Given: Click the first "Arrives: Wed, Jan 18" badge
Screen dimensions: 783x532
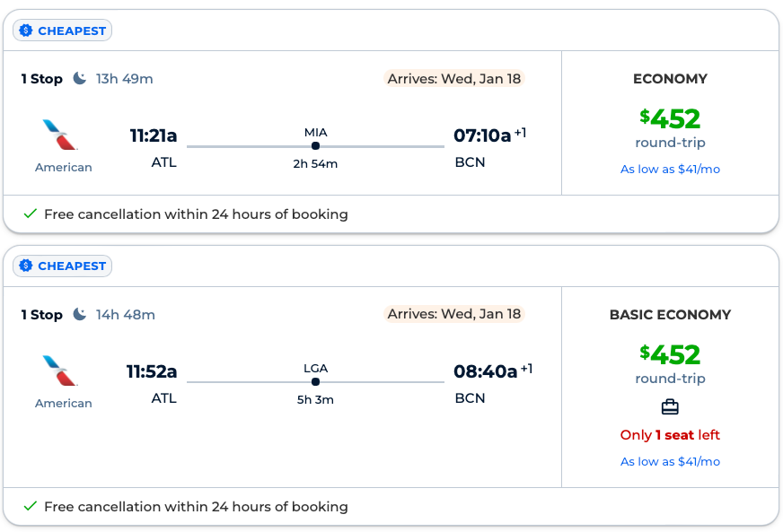Looking at the screenshot, I should click(x=454, y=79).
